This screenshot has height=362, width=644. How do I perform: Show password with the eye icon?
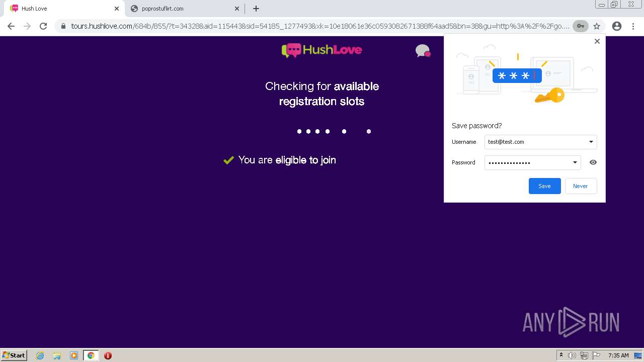click(x=593, y=162)
